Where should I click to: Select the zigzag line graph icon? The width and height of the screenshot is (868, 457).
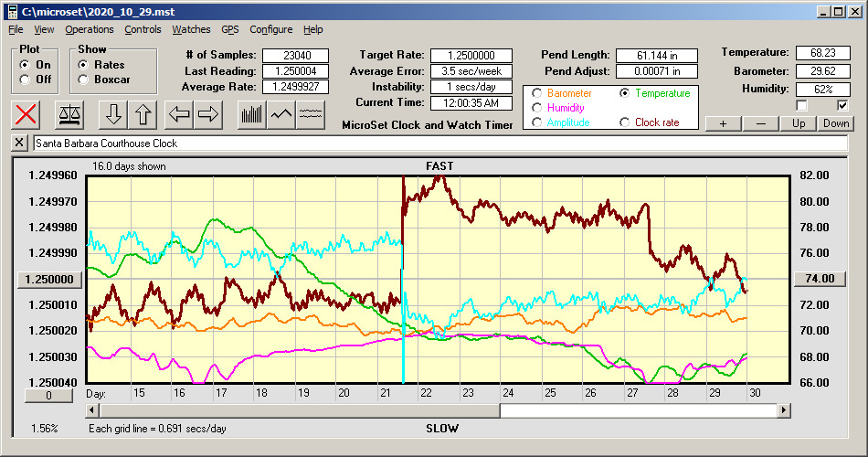point(281,114)
